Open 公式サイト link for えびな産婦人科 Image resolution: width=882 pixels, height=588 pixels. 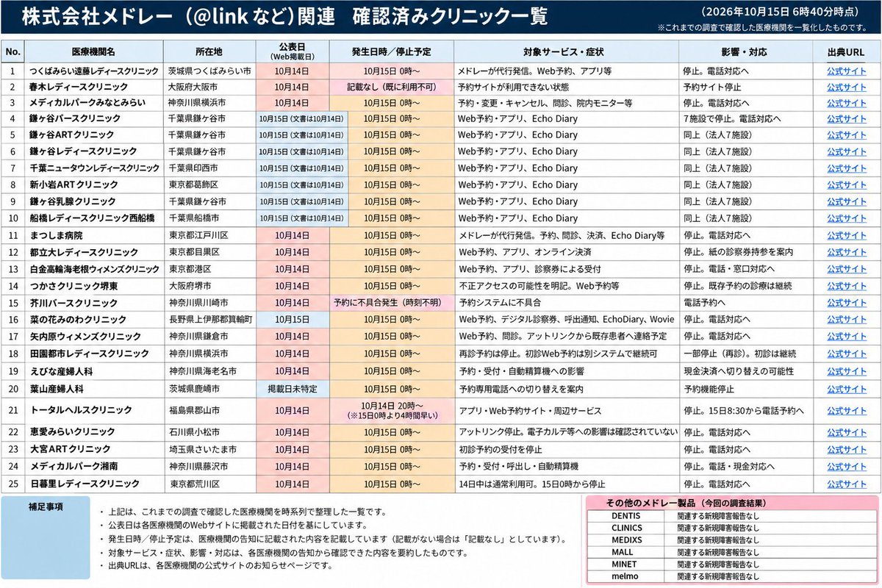tap(846, 372)
